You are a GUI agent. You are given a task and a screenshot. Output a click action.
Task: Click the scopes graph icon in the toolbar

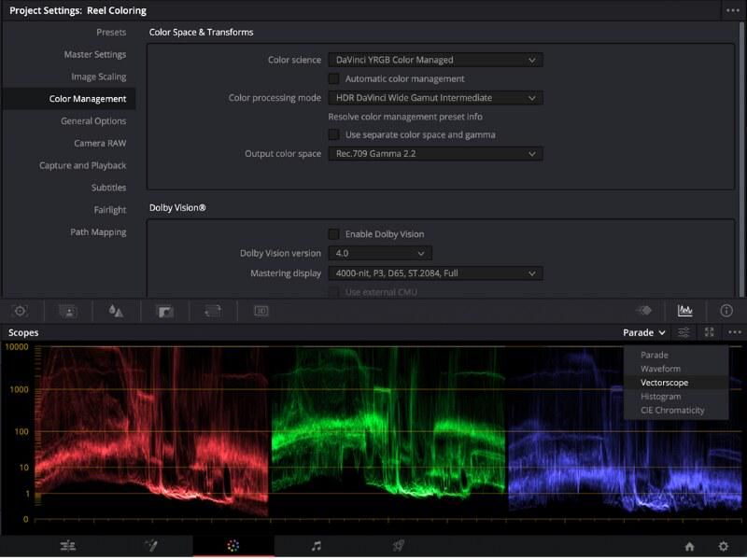[x=686, y=312]
